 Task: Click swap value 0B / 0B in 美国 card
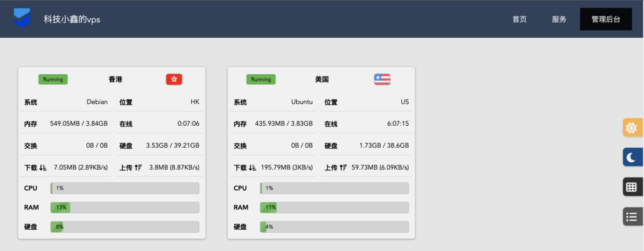[x=301, y=145]
